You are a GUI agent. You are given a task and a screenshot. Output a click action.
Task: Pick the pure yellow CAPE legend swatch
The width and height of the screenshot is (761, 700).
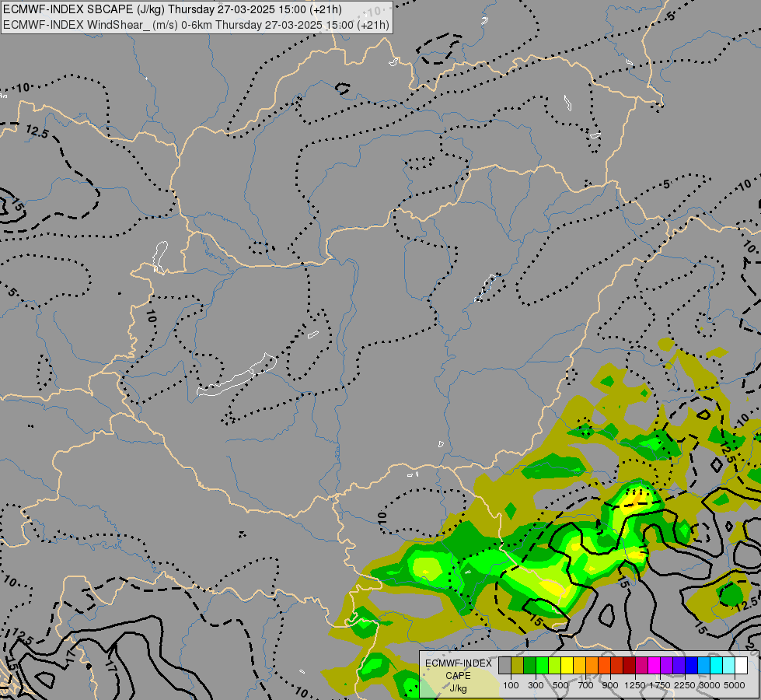point(567,665)
